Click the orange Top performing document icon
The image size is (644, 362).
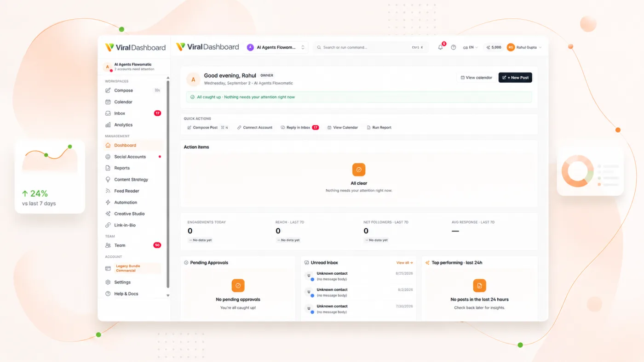click(479, 285)
